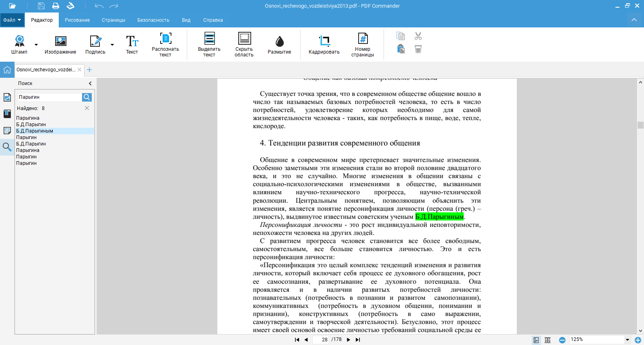The height and width of the screenshot is (345, 644).
Task: Open the page thumbnails sidebar panel
Action: click(7, 97)
